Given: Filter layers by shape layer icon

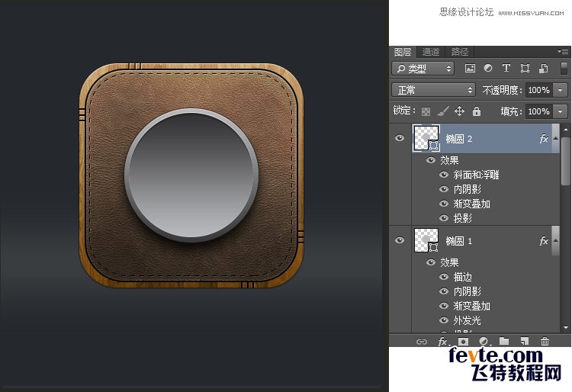Looking at the screenshot, I should pyautogui.click(x=525, y=68).
